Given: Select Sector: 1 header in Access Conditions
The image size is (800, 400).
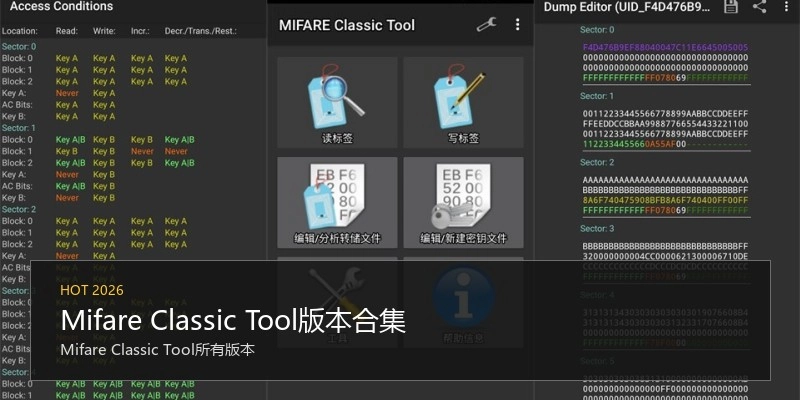Looking at the screenshot, I should [x=19, y=128].
